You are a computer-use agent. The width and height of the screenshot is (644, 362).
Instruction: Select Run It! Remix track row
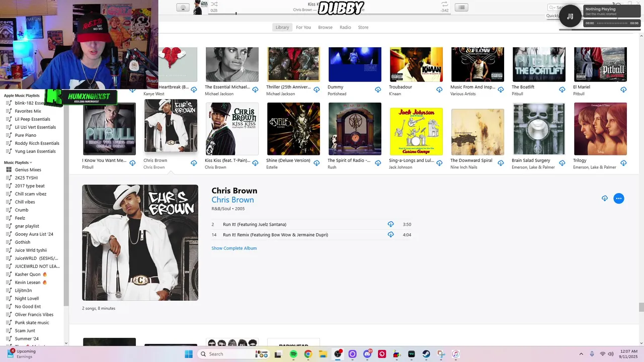(x=311, y=235)
